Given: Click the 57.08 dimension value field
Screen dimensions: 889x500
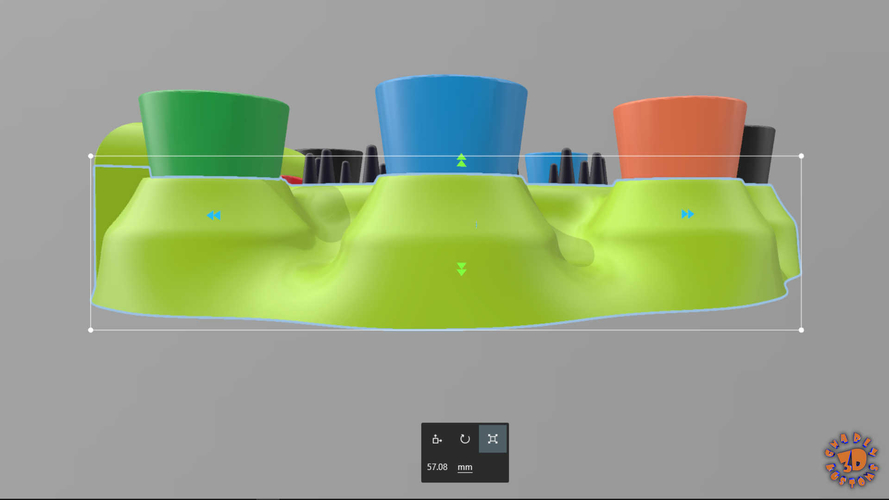Looking at the screenshot, I should [437, 467].
